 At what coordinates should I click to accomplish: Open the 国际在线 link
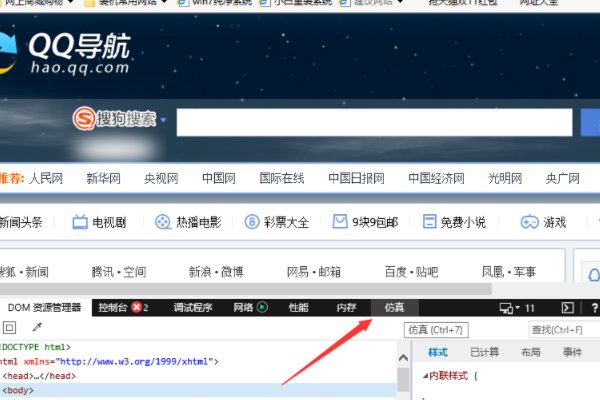coord(282,178)
